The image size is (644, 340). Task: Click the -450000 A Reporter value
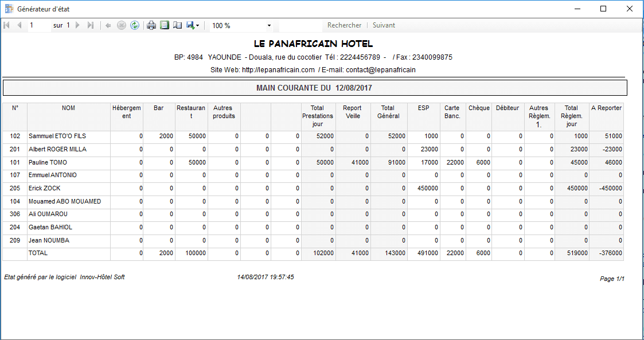tap(611, 189)
